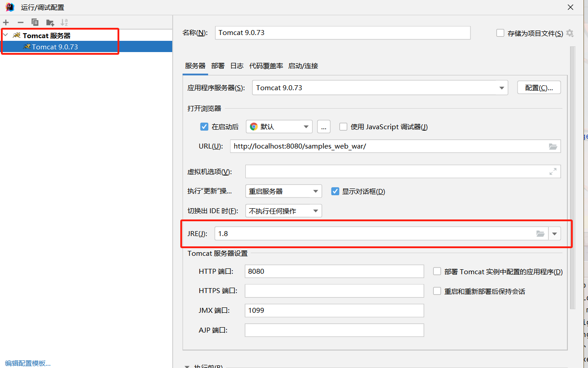
Task: Remove configuration with minus icon
Action: coord(20,22)
